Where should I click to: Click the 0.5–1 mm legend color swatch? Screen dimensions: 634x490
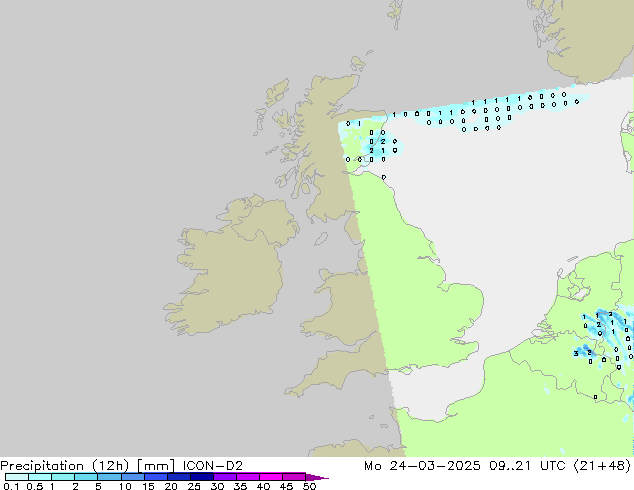(40, 477)
